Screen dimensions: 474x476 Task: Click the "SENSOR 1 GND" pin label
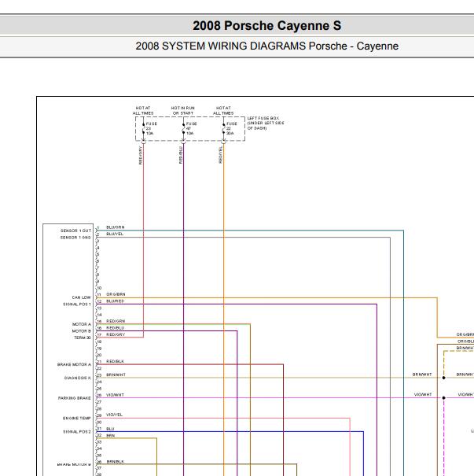[x=75, y=238]
